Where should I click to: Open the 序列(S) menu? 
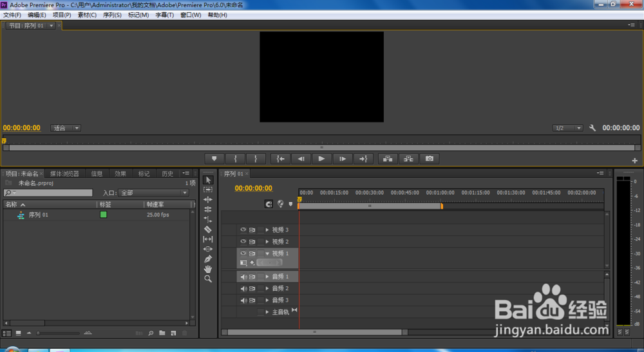click(x=111, y=15)
